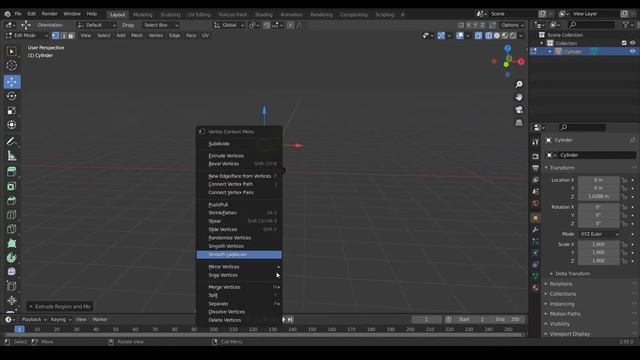Click the zoom magnifier viewport icon
Viewport: 640px width, 360px height.
tap(519, 84)
